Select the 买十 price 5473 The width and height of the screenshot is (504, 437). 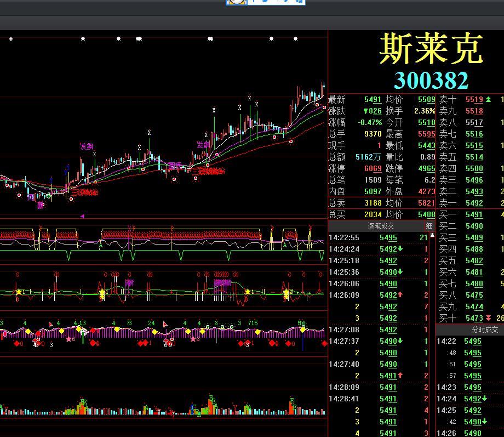click(474, 318)
